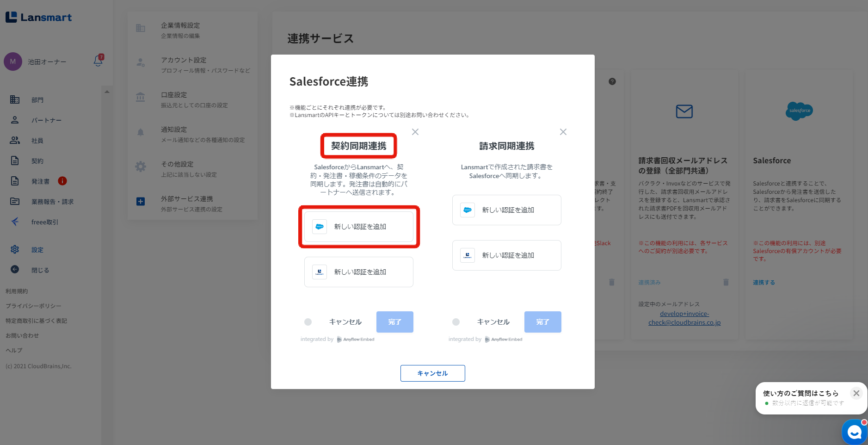This screenshot has width=868, height=445.
Task: Click the trash icon beside 連携済み
Action: [x=726, y=282]
